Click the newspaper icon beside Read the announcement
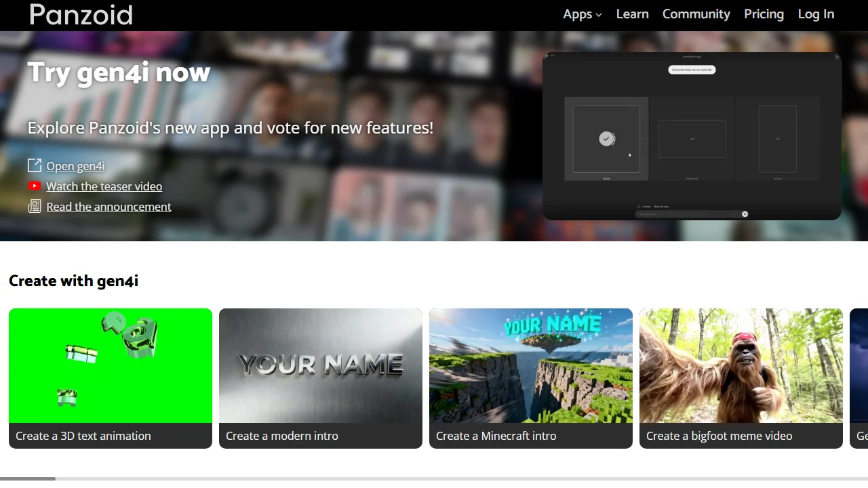This screenshot has height=488, width=868. click(x=35, y=207)
